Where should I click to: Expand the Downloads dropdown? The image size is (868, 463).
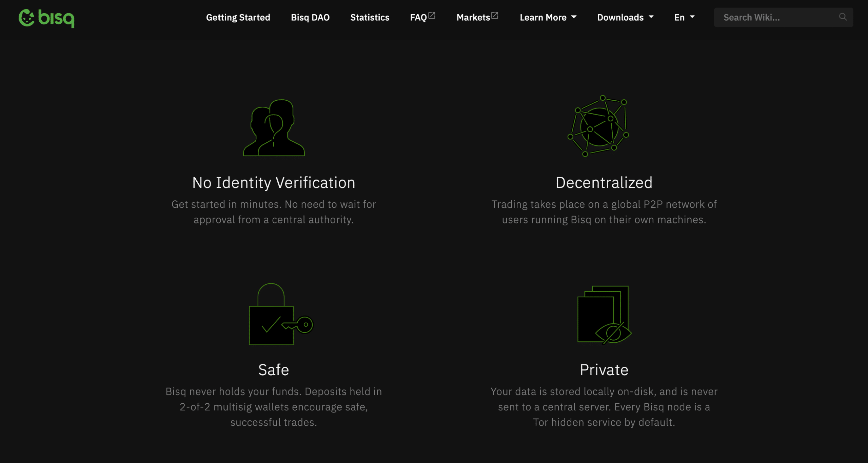click(625, 17)
